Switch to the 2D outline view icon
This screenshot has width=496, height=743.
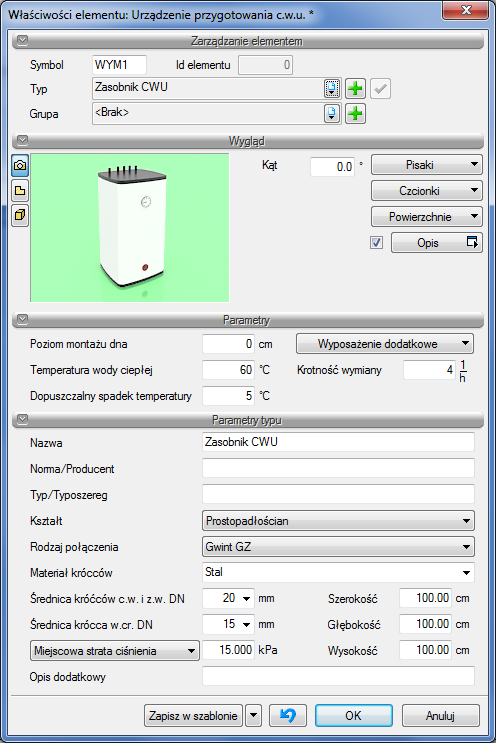20,190
